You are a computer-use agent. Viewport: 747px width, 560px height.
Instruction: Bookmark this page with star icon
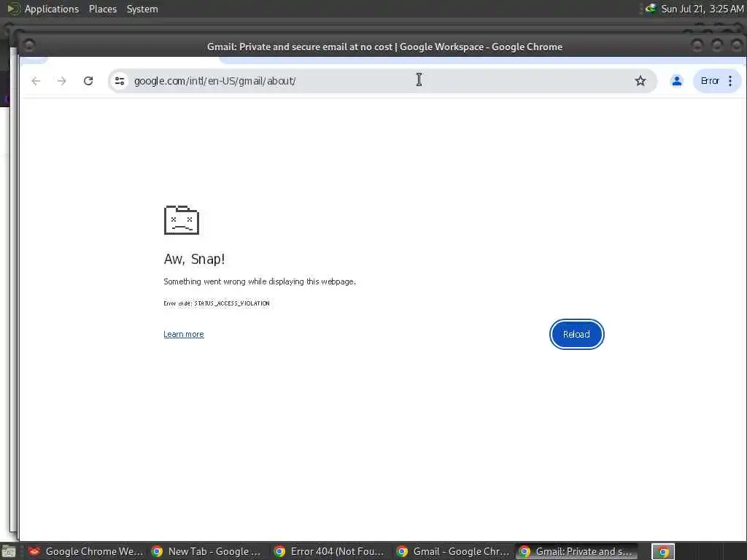[640, 81]
